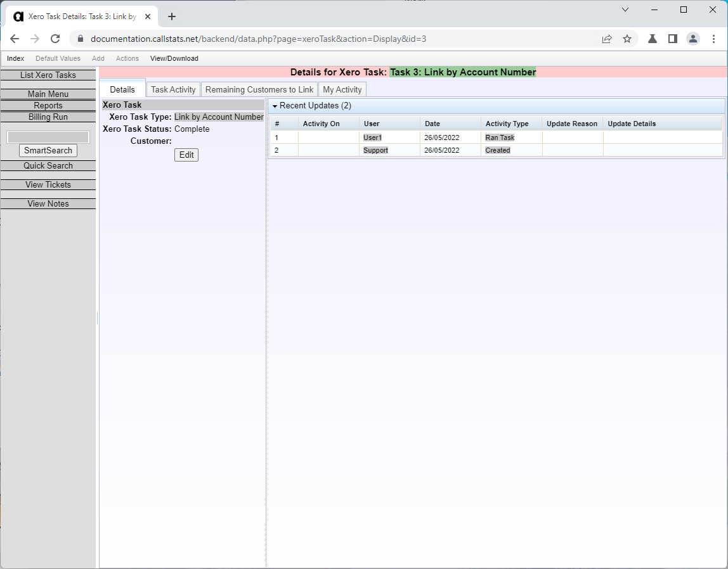728x569 pixels.
Task: Click the browser back arrow
Action: (15, 39)
